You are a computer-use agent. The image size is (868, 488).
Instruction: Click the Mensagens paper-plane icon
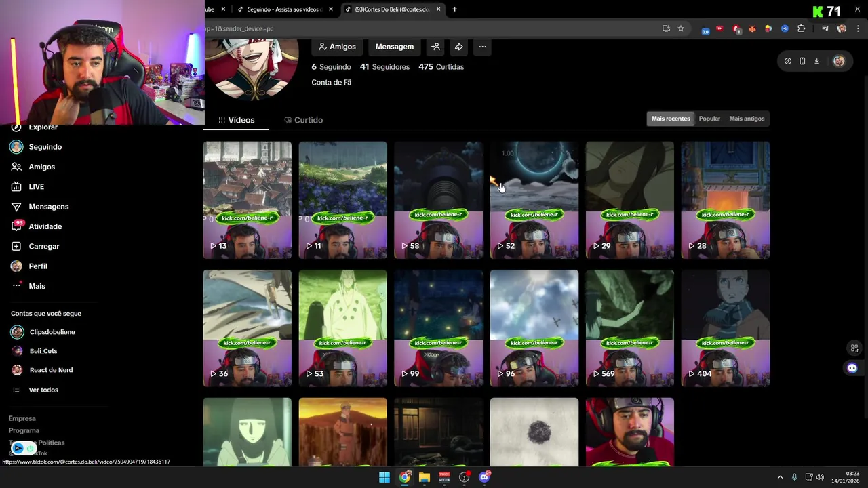16,207
